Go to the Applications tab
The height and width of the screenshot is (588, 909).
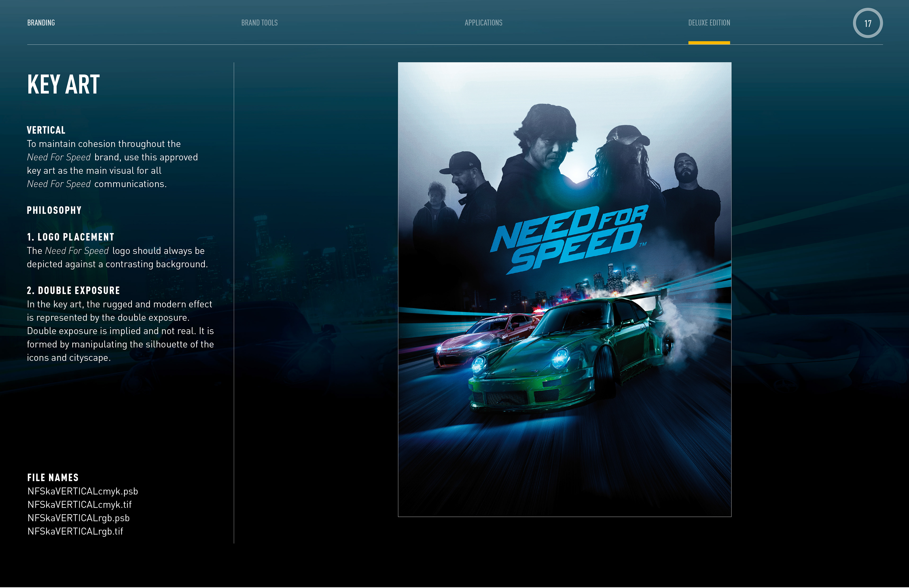pyautogui.click(x=483, y=23)
